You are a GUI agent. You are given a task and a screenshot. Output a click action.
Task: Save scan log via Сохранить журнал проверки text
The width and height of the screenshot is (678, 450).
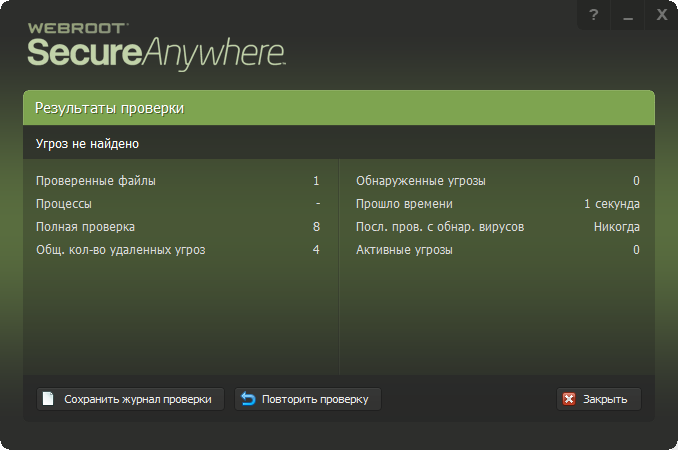tap(138, 399)
